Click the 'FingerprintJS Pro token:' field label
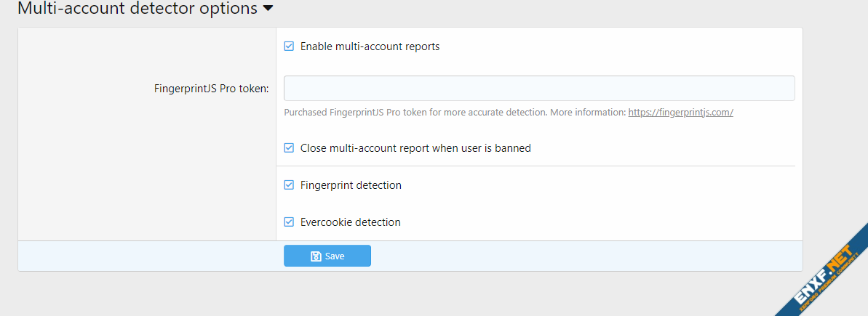 [211, 89]
